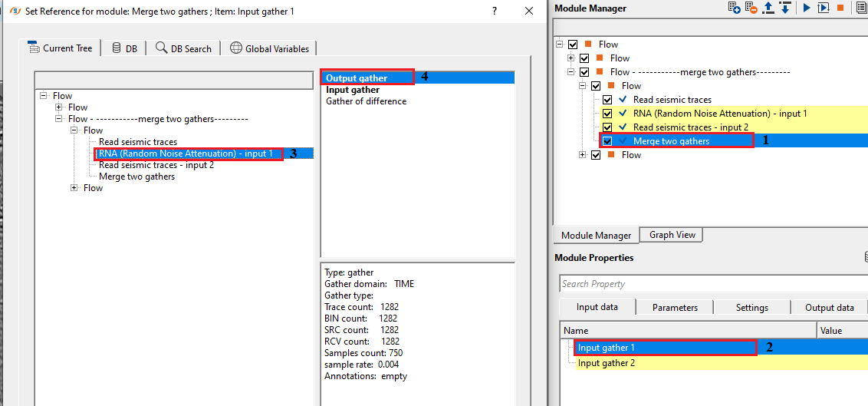Click the remove module icon with orange minus
868x406 pixels.
[x=751, y=8]
